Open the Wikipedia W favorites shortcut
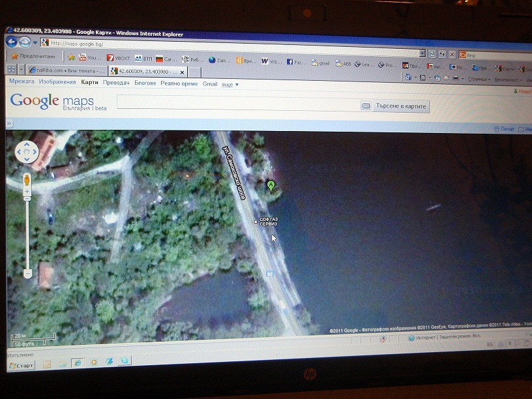The height and width of the screenshot is (399, 532). [271, 61]
